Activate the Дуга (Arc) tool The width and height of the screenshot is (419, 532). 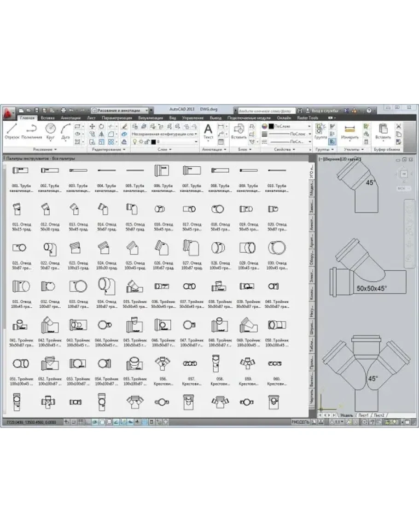(x=65, y=131)
